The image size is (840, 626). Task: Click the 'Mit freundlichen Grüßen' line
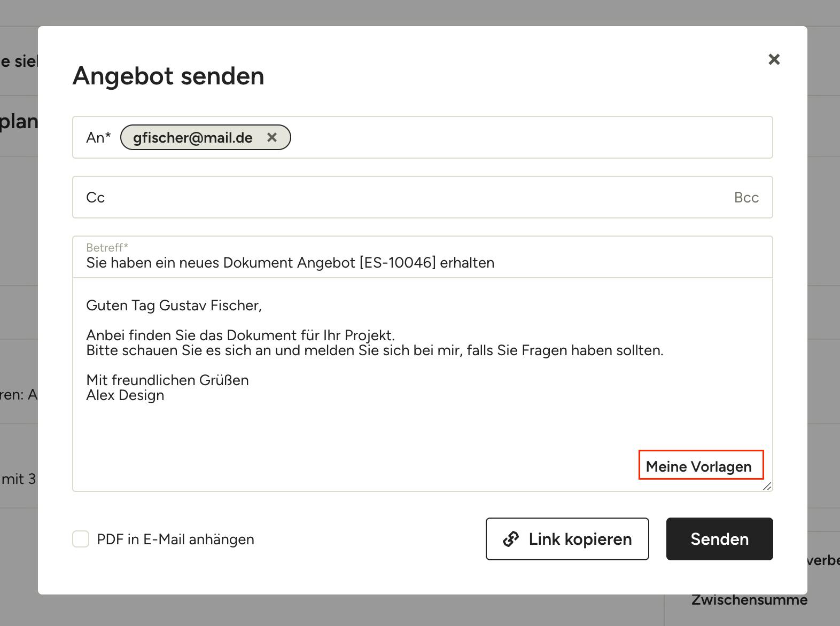167,380
